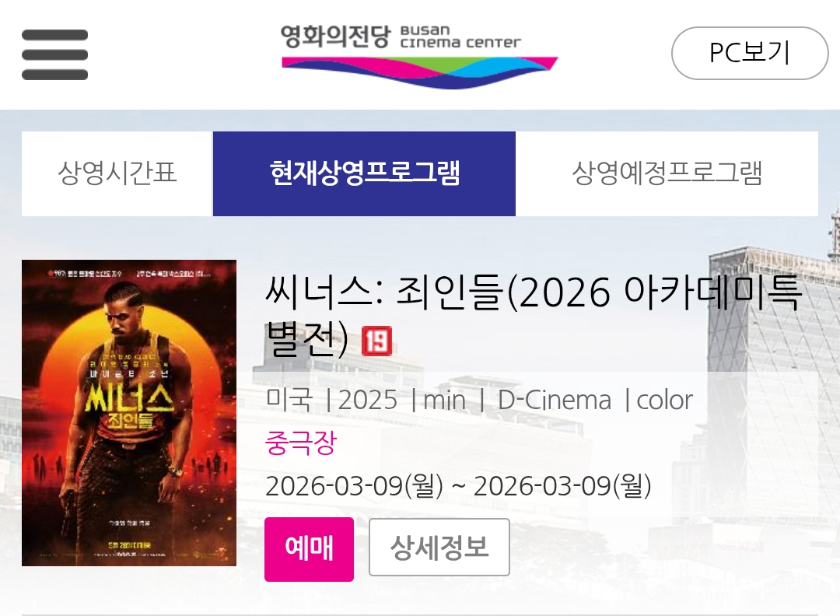Book tickets with the pink 예매 button
The height and width of the screenshot is (616, 840).
click(x=309, y=549)
